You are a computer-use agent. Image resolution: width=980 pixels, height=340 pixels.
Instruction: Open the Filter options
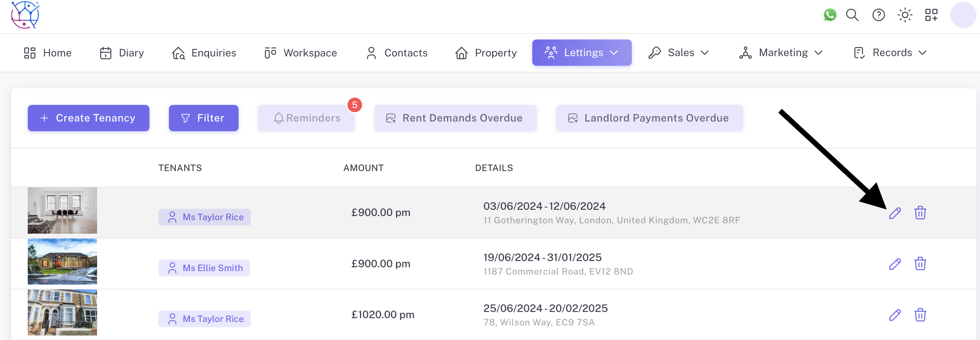pyautogui.click(x=204, y=118)
